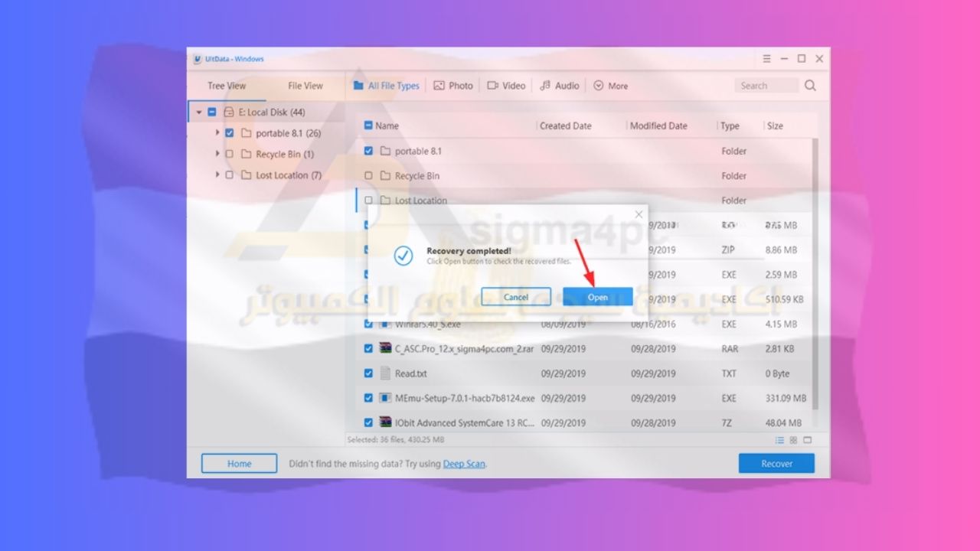Click the UltData app logo icon
Image resolution: width=980 pixels, height=551 pixels.
198,59
